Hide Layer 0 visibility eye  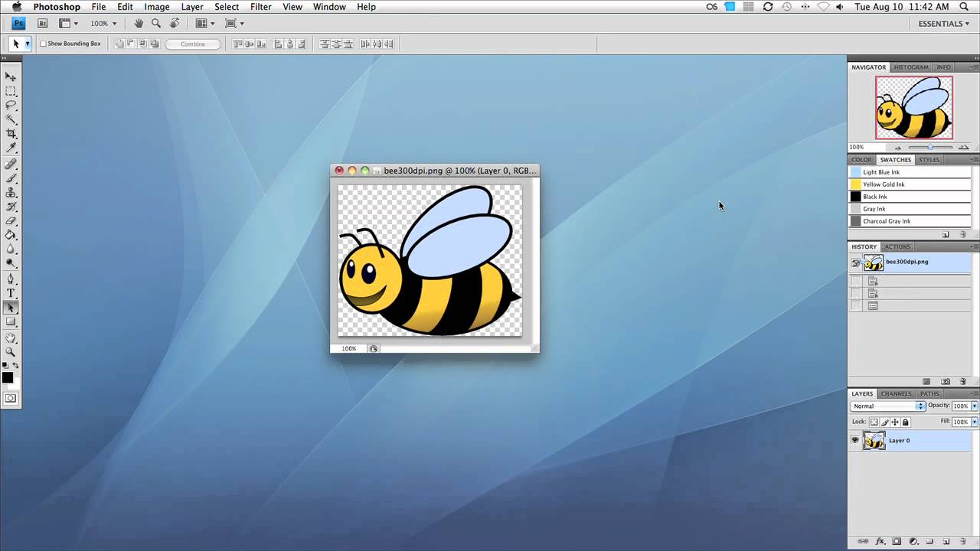pyautogui.click(x=855, y=440)
